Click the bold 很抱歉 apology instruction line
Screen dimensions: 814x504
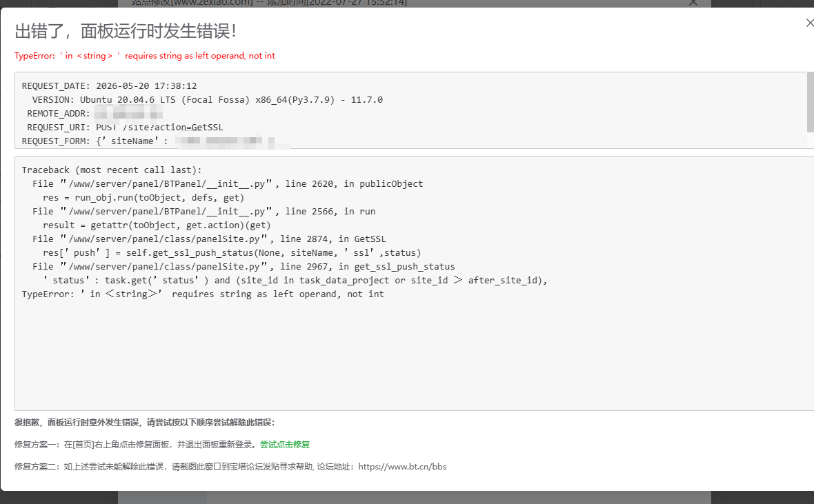tap(144, 423)
